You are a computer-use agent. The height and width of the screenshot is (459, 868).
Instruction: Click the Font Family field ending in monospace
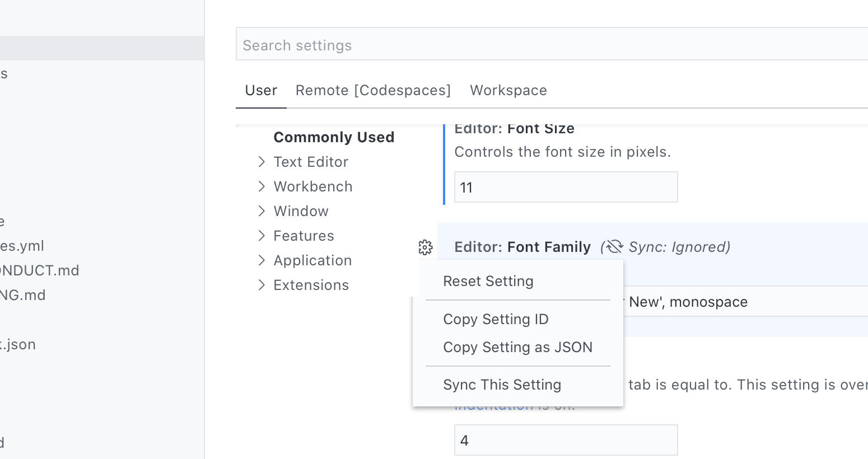[745, 302]
